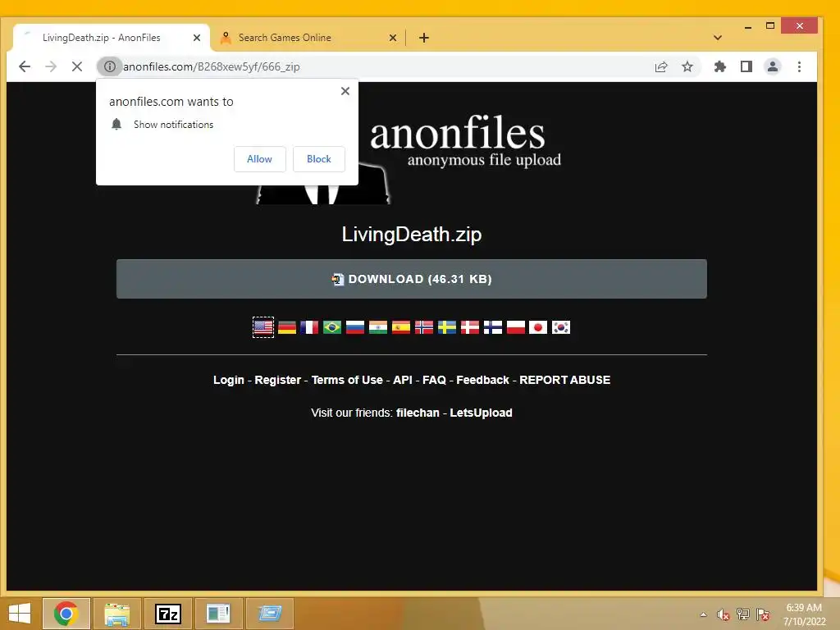Open File Explorer from the taskbar
Viewport: 840px width, 630px height.
coord(116,614)
